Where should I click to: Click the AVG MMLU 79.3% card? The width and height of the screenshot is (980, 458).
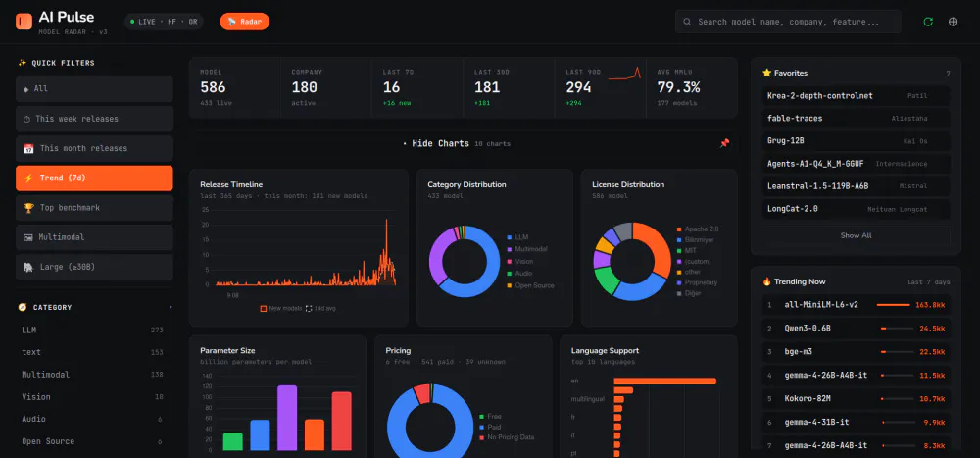(692, 87)
